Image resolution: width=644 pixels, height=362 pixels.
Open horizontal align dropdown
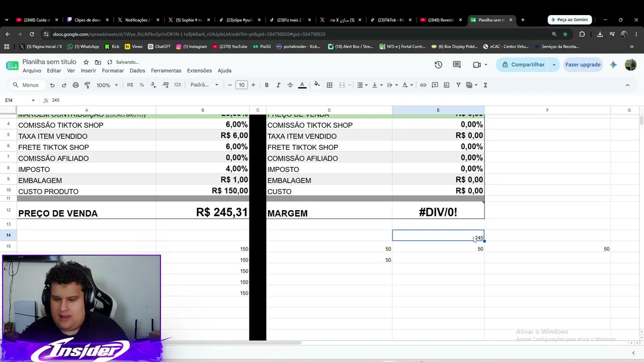pos(362,85)
